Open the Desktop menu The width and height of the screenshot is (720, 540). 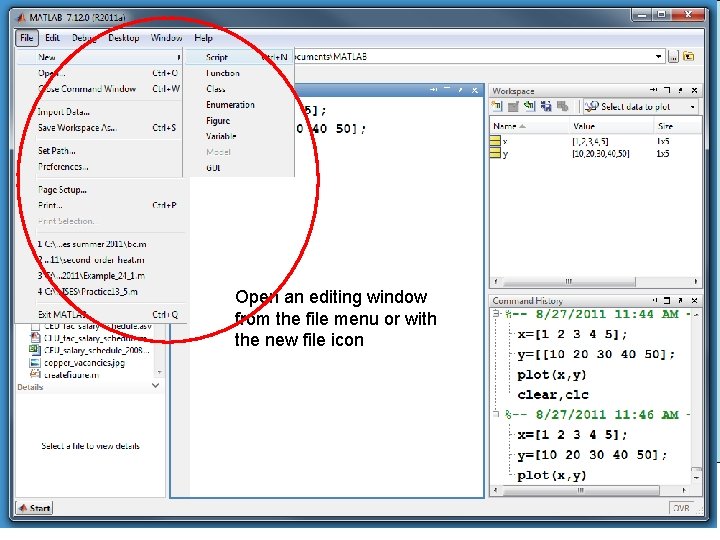(124, 38)
